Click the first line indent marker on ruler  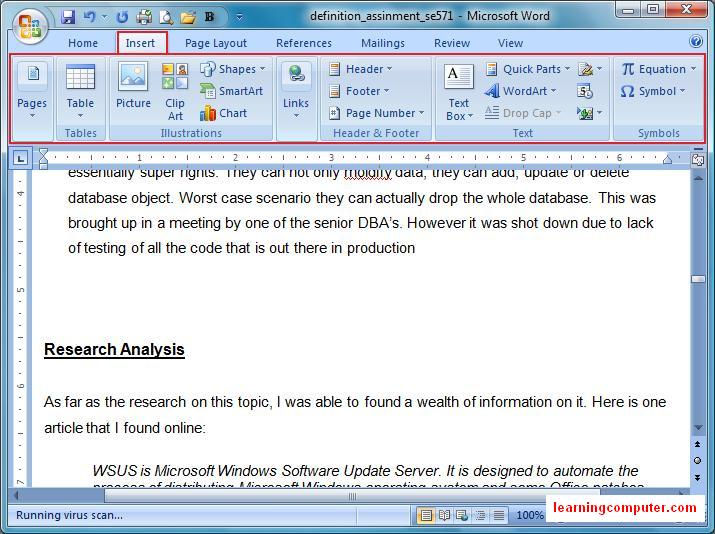(43, 153)
